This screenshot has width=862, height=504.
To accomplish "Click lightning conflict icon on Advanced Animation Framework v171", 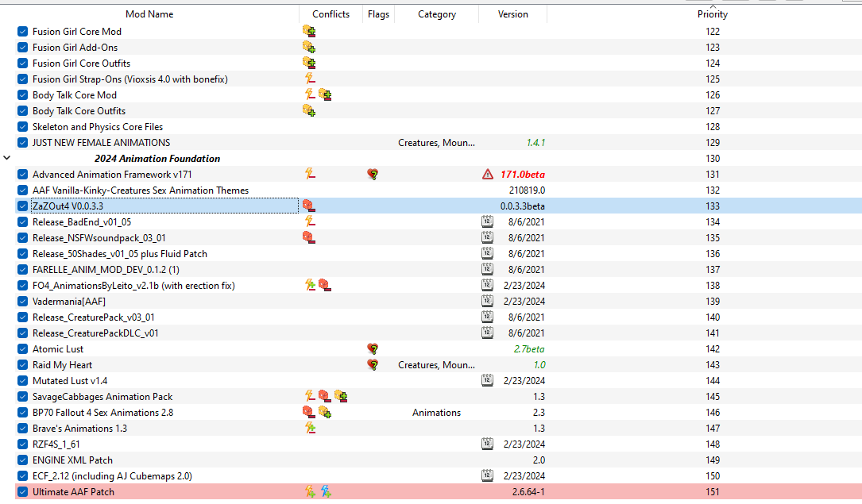I will coord(310,174).
